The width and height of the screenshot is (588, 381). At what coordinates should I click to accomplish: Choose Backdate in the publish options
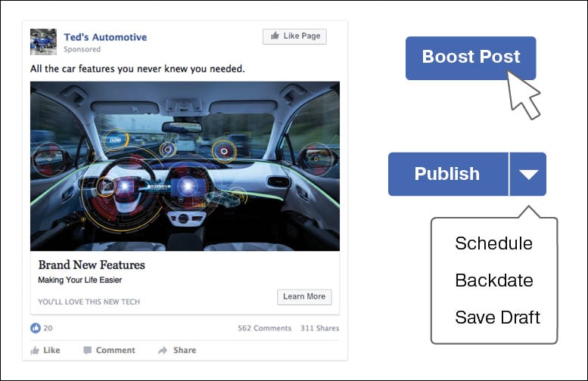click(x=493, y=280)
